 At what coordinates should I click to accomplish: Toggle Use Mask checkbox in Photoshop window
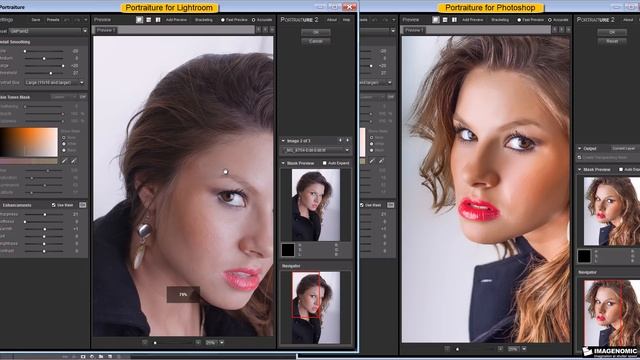[362, 205]
